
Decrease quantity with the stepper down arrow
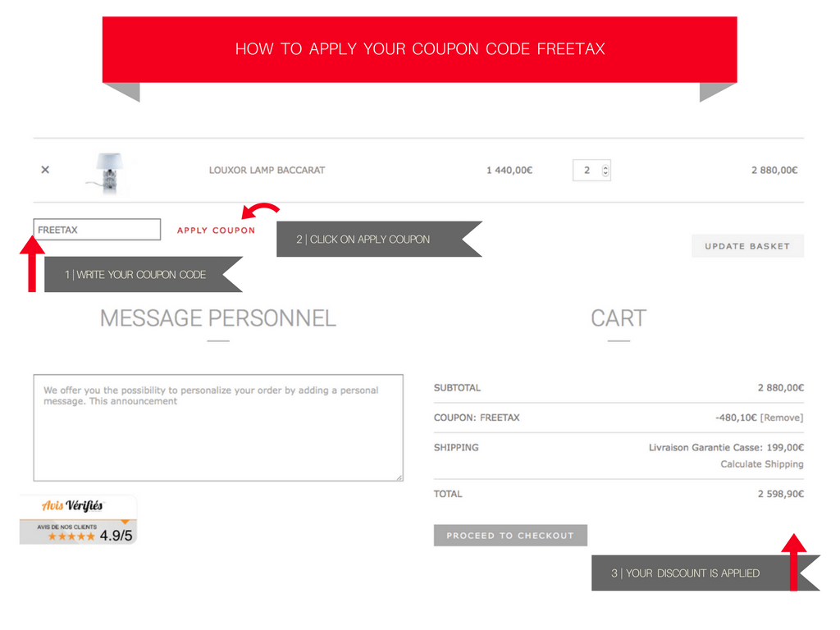[x=605, y=173]
